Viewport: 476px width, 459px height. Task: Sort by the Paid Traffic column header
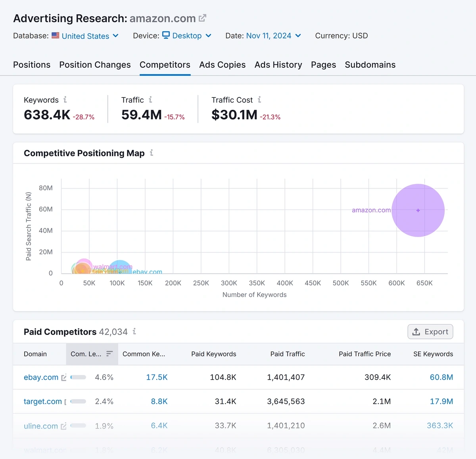point(288,354)
